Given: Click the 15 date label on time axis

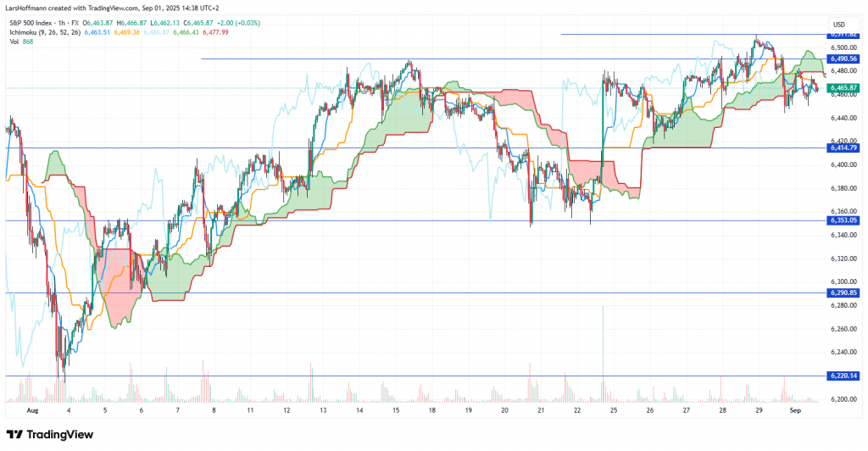Looking at the screenshot, I should tap(395, 409).
